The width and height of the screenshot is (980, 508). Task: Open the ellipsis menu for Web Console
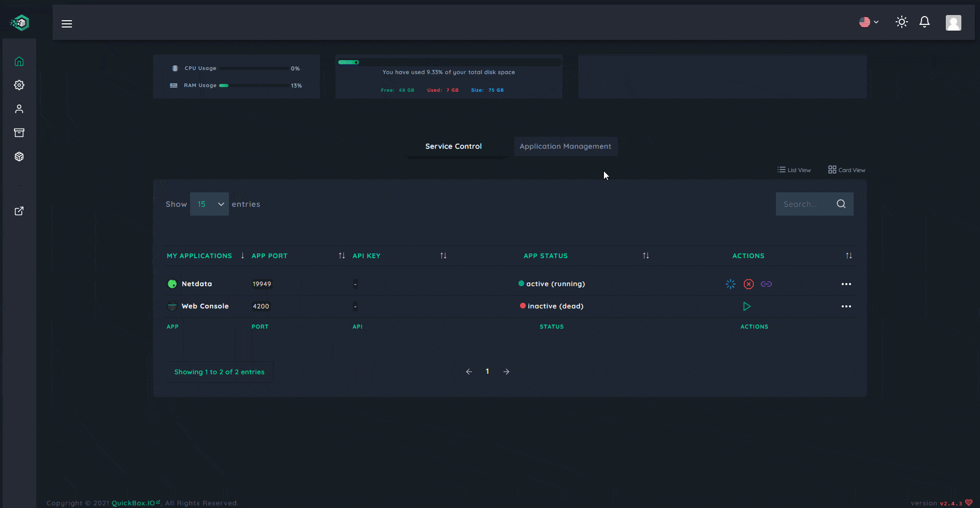(847, 306)
